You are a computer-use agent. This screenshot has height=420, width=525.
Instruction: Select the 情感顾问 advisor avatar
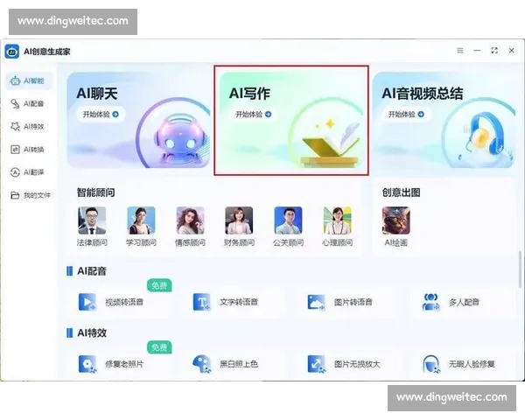190,220
